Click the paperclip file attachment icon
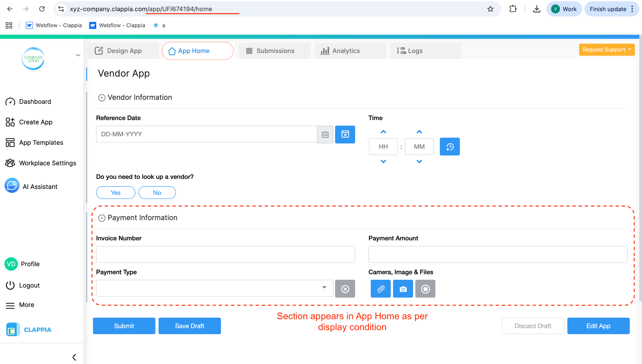Viewport: 642px width, 364px height. 381,289
